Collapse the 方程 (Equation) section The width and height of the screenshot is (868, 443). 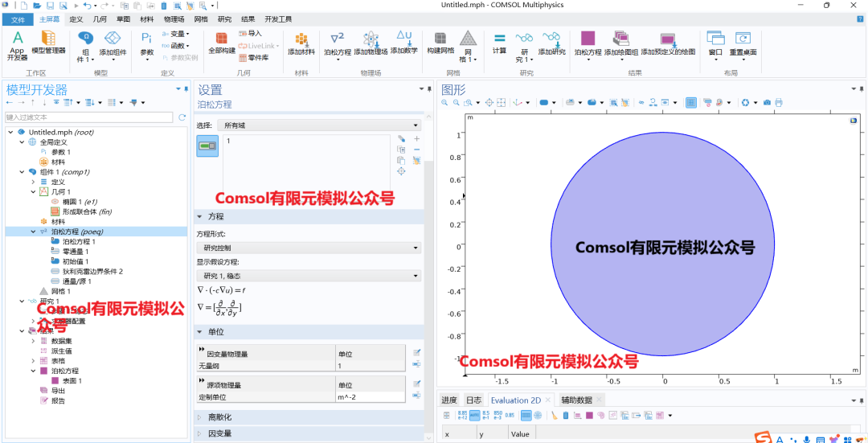tap(200, 217)
